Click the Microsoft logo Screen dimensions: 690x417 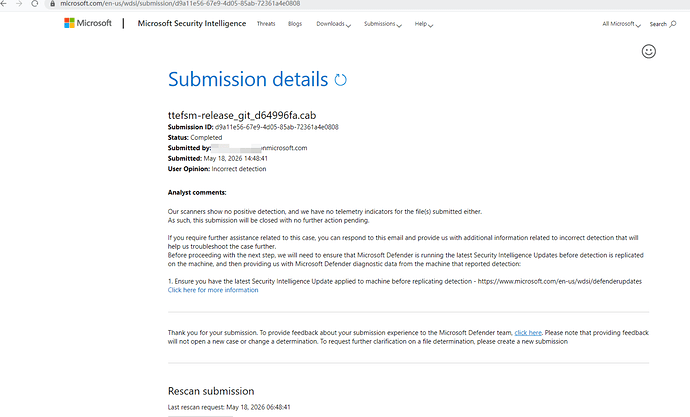tap(88, 23)
